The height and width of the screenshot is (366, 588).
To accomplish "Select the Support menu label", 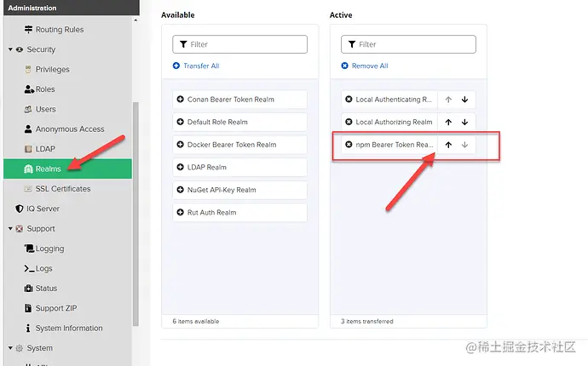I will (41, 228).
